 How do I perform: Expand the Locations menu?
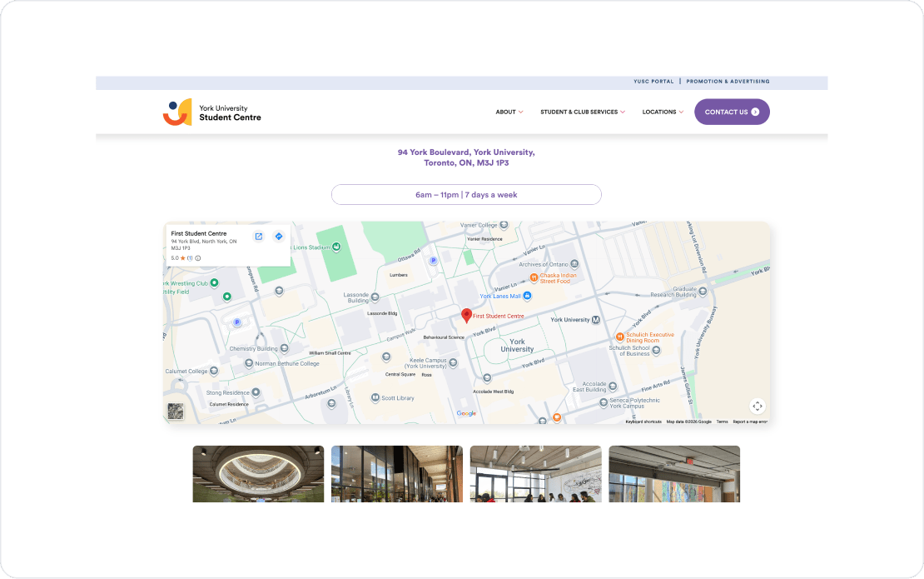[x=663, y=112]
